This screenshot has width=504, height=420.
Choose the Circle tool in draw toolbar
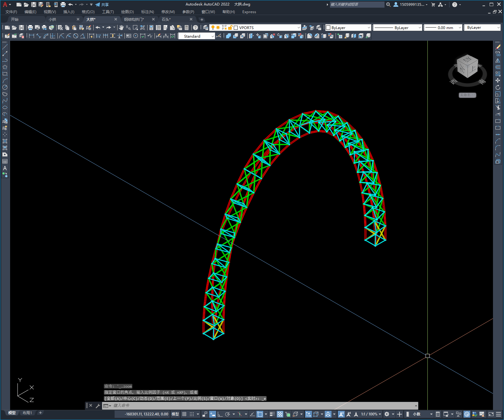5,87
